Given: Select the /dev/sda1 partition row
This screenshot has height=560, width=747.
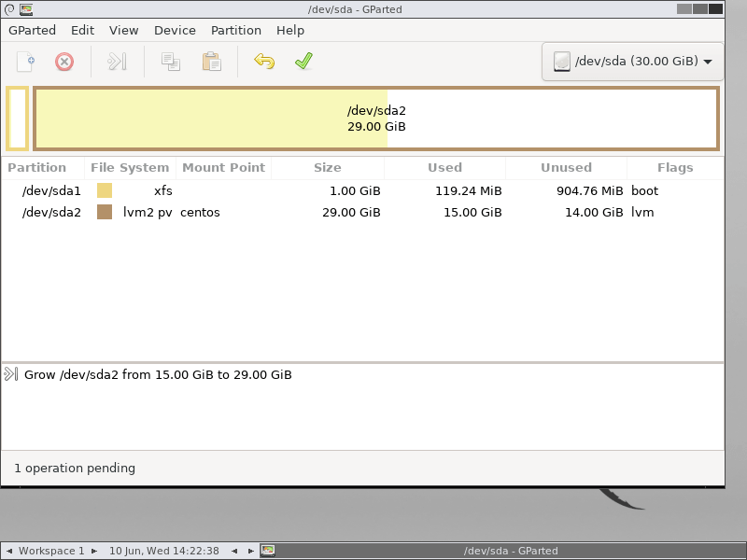Looking at the screenshot, I should tap(52, 190).
